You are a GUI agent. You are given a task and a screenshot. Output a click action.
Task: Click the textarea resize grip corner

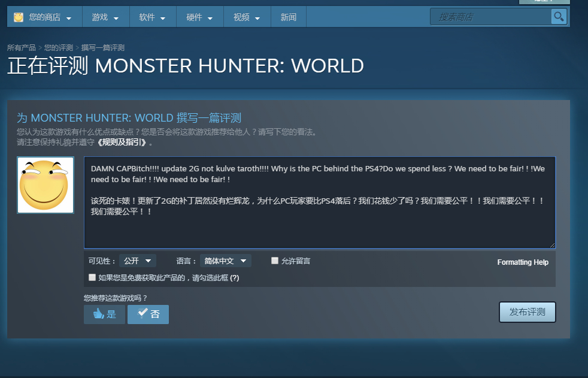[552, 245]
